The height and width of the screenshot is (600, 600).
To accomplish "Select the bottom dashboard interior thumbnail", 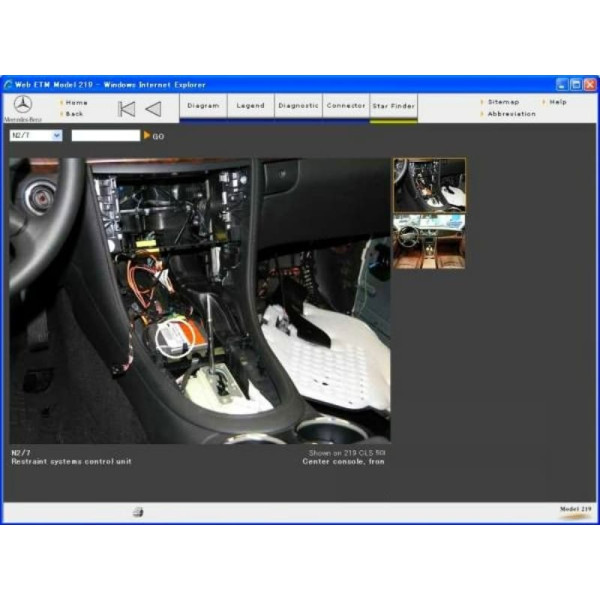I will (x=429, y=241).
